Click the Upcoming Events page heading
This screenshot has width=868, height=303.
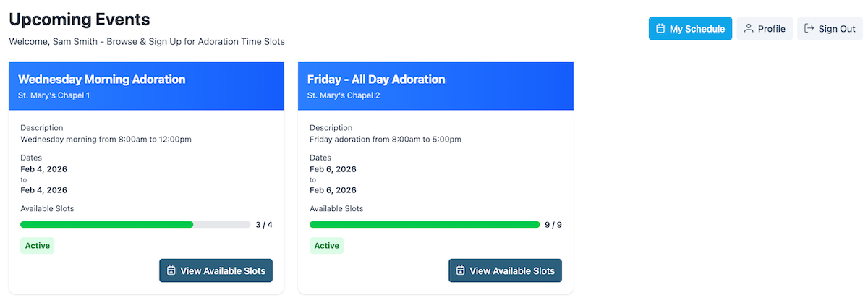pyautogui.click(x=80, y=20)
